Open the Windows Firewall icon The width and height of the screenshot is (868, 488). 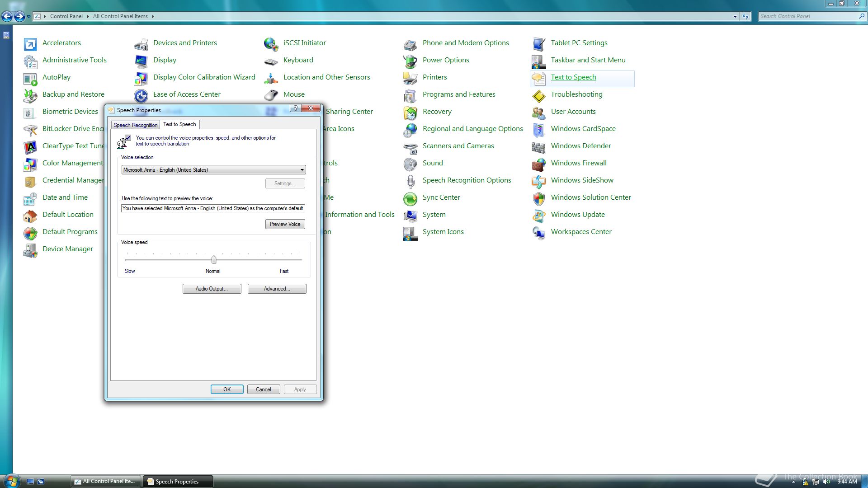pos(538,164)
